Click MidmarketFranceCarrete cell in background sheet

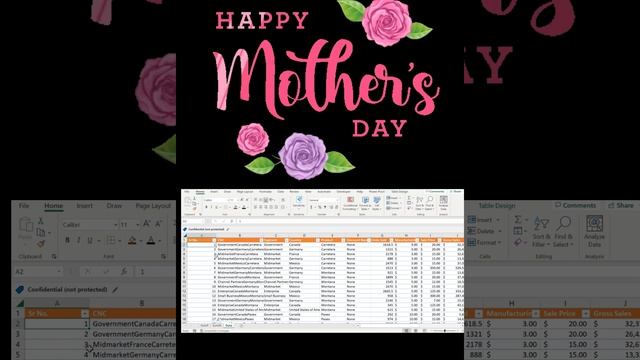pos(133,344)
